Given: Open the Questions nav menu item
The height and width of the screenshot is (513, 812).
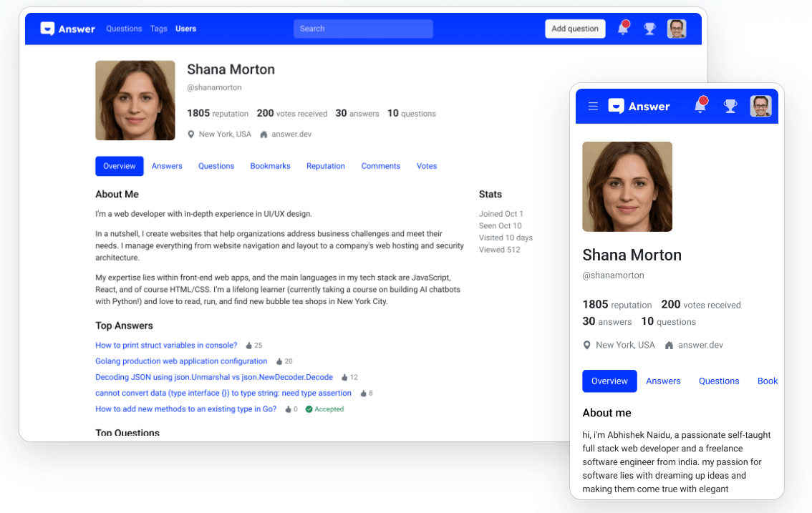Looking at the screenshot, I should click(124, 29).
